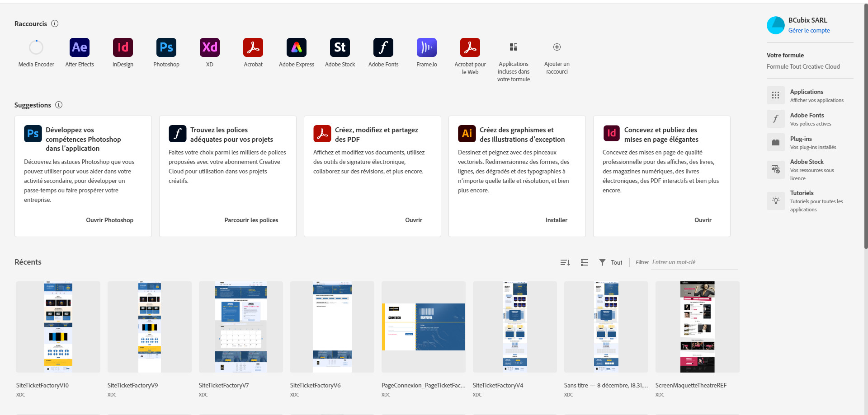Screen dimensions: 868x415
Task: Click the ScreenMaquetteTheatreREF file name
Action: [x=691, y=385]
